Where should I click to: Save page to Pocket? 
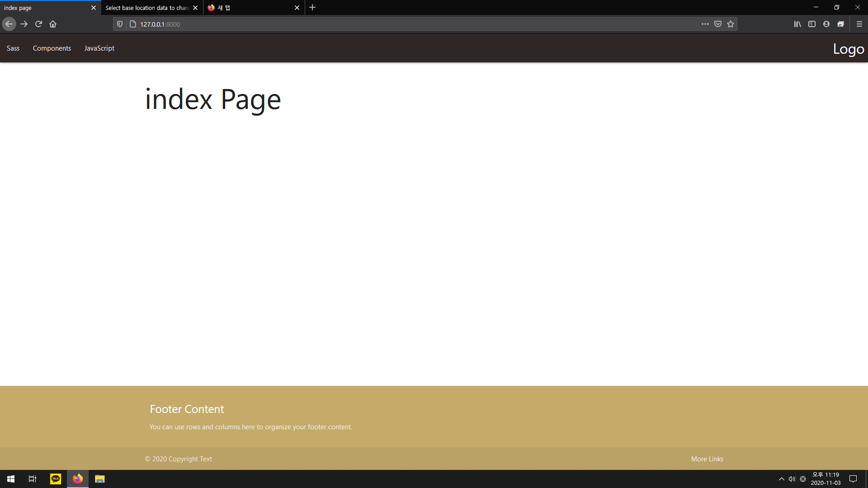718,24
